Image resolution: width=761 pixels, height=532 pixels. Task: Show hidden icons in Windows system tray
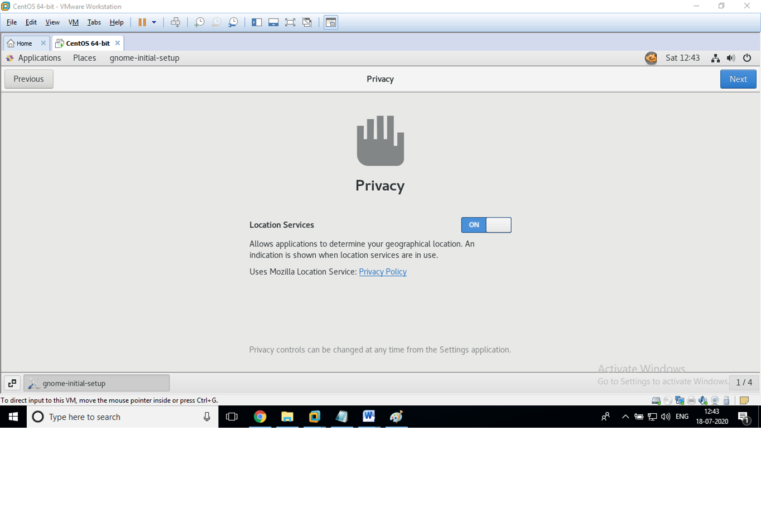tap(625, 417)
